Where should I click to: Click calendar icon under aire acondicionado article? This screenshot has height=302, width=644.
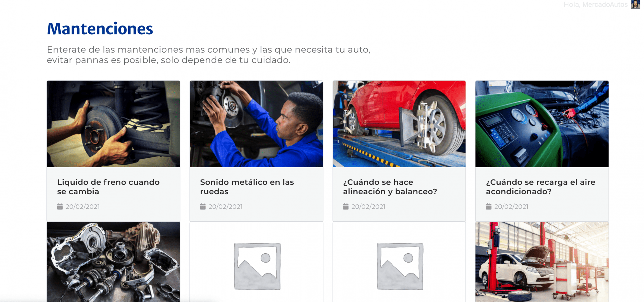[489, 206]
